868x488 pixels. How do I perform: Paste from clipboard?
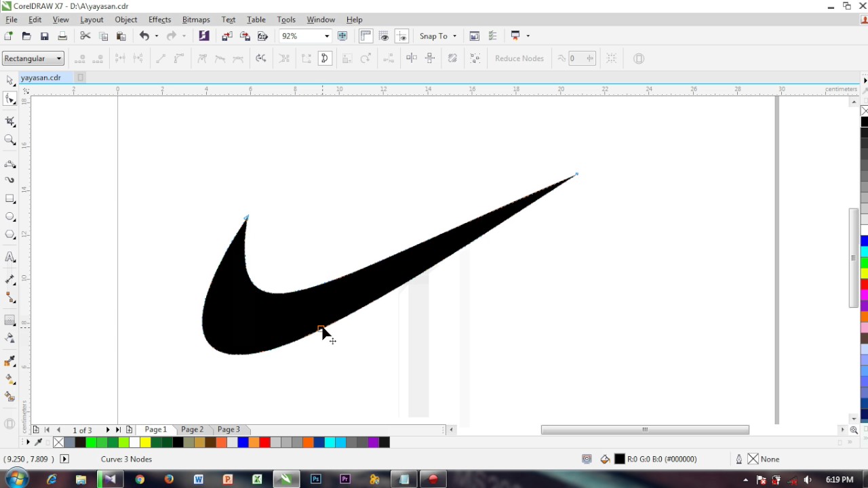point(121,36)
